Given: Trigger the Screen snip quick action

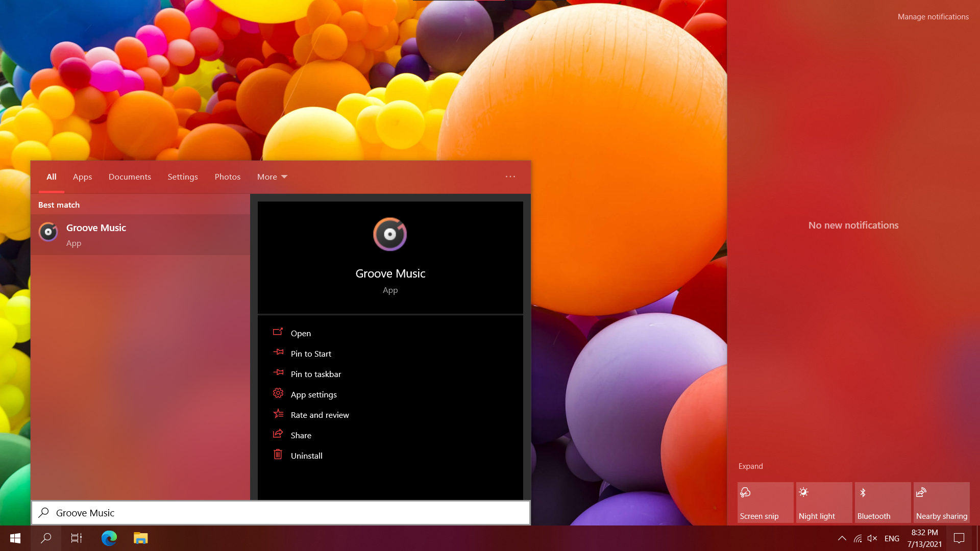Looking at the screenshot, I should point(765,502).
